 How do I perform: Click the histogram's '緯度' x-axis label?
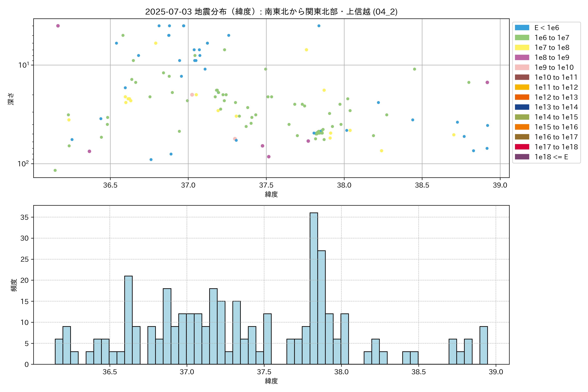271,381
